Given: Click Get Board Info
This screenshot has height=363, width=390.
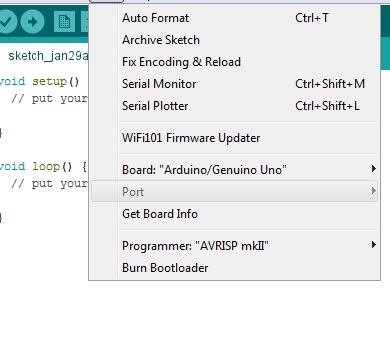Looking at the screenshot, I should pyautogui.click(x=235, y=214).
